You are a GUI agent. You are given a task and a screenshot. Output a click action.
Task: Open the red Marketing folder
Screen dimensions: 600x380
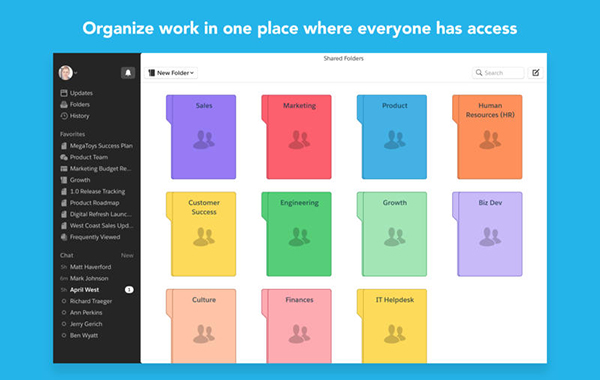[x=296, y=137]
